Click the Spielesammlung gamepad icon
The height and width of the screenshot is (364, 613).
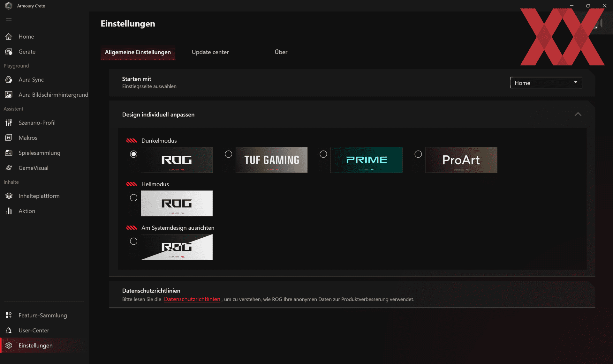pyautogui.click(x=9, y=153)
